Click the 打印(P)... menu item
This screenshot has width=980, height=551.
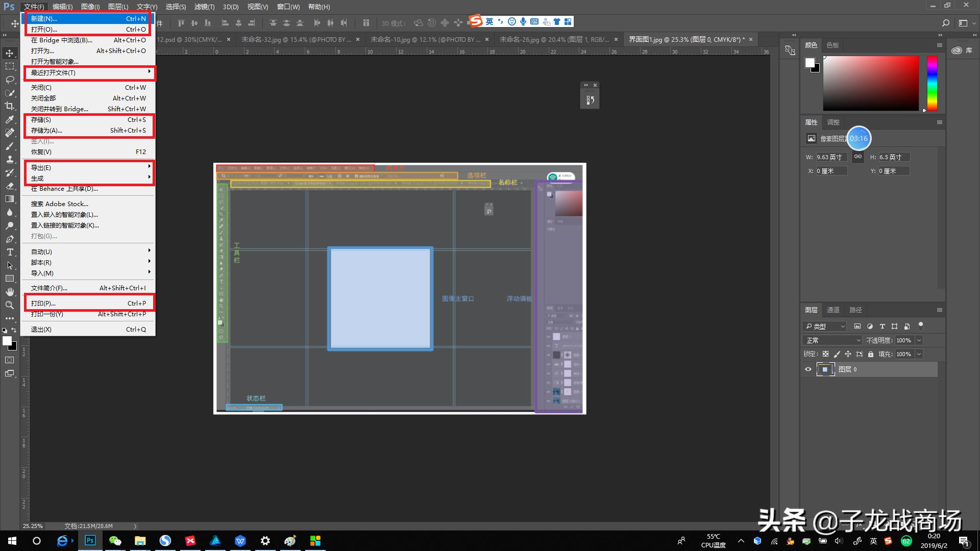[x=43, y=304]
